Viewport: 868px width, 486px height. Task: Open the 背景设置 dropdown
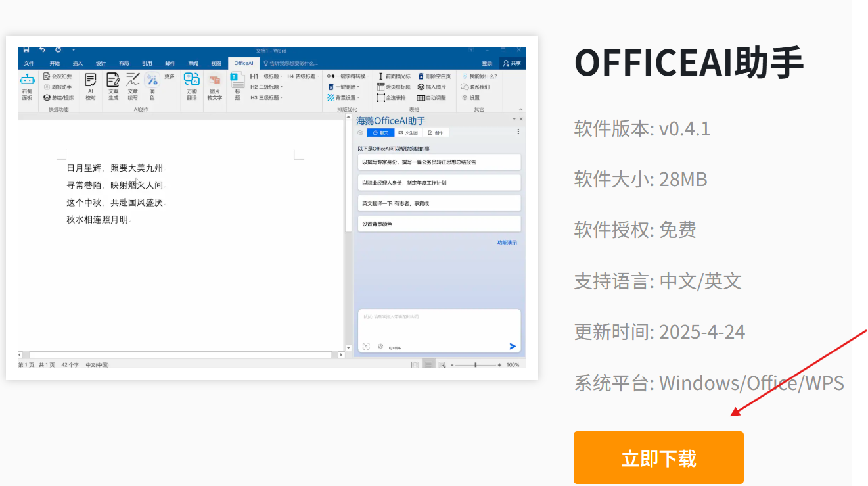(x=344, y=97)
